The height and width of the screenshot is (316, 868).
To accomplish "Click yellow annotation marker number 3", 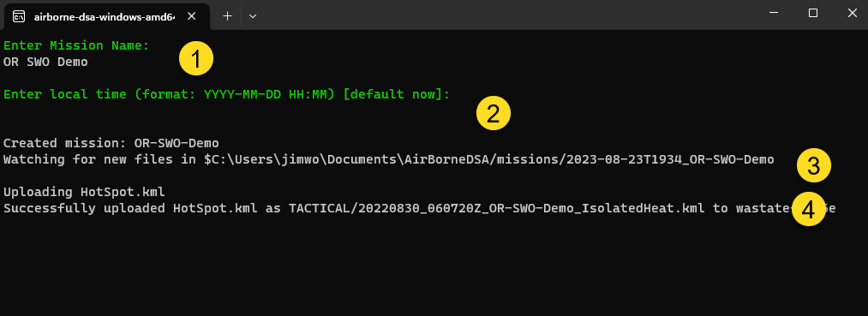I will click(814, 165).
